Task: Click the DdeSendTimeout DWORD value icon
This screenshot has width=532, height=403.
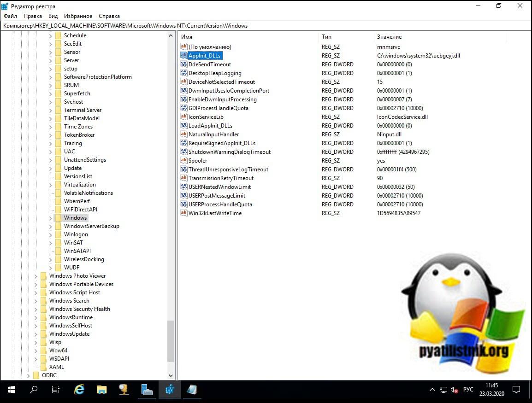Action: tap(184, 64)
